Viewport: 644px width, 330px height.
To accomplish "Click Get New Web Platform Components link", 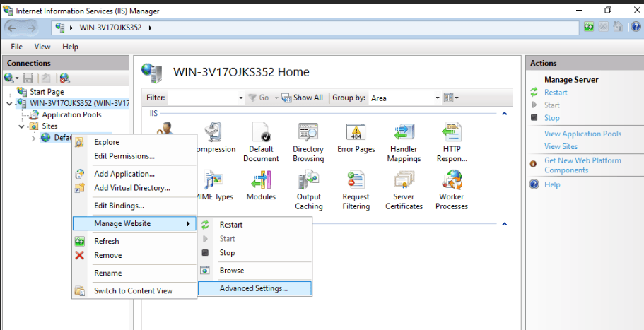I will tap(582, 165).
